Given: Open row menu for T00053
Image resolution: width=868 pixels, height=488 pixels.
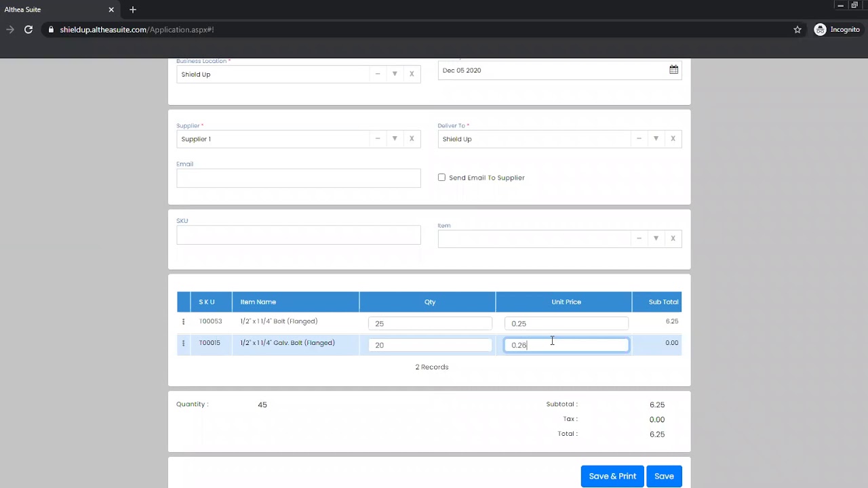Looking at the screenshot, I should pos(183,322).
